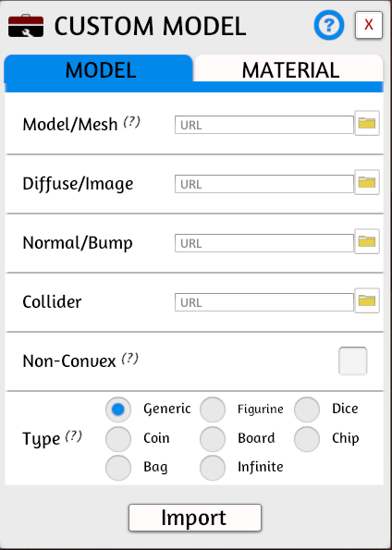Screen dimensions: 392x550
Task: Click the Import button
Action: point(195,518)
